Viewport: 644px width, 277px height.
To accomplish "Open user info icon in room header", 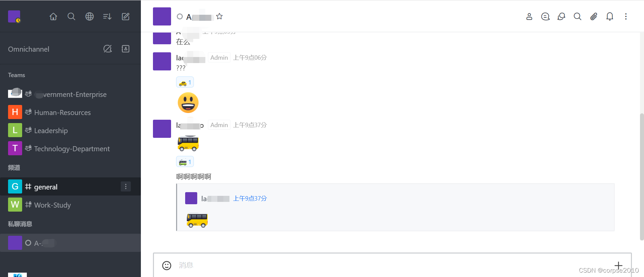I will coord(529,16).
